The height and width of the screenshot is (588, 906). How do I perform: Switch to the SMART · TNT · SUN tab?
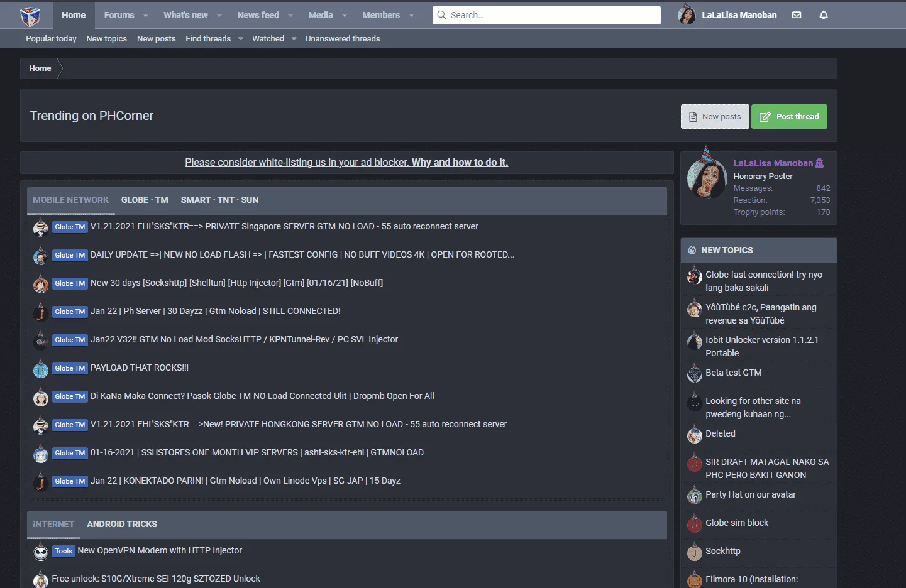[219, 200]
